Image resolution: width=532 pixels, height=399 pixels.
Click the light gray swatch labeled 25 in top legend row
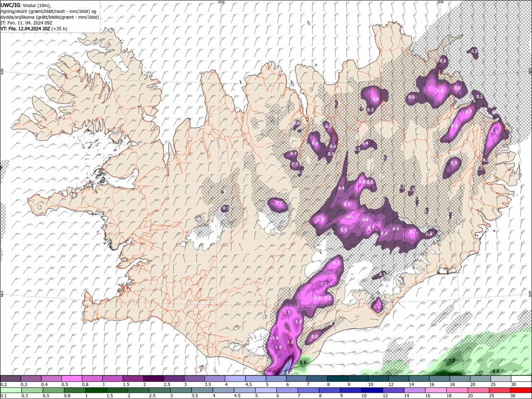(x=501, y=378)
